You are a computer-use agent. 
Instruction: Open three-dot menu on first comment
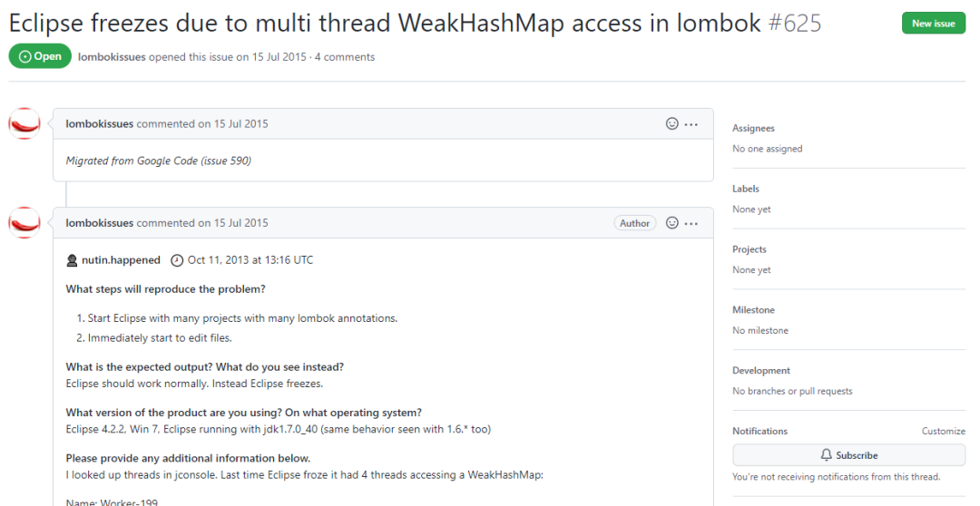[x=691, y=124]
